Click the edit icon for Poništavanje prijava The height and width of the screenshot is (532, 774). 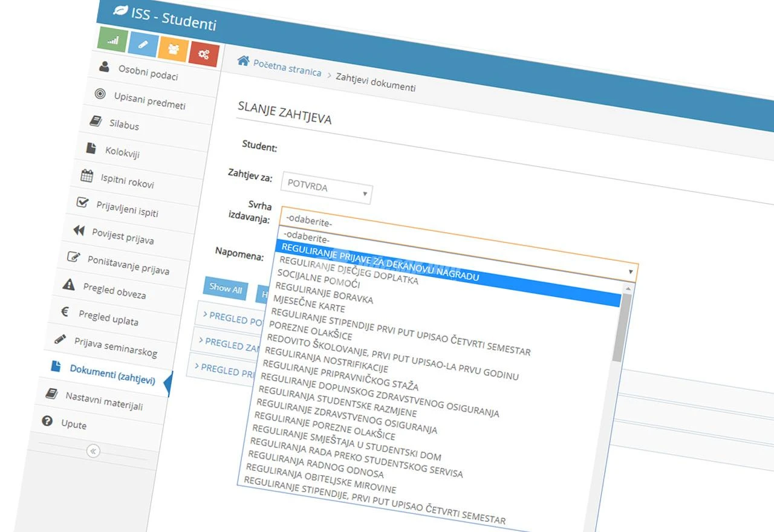74,257
